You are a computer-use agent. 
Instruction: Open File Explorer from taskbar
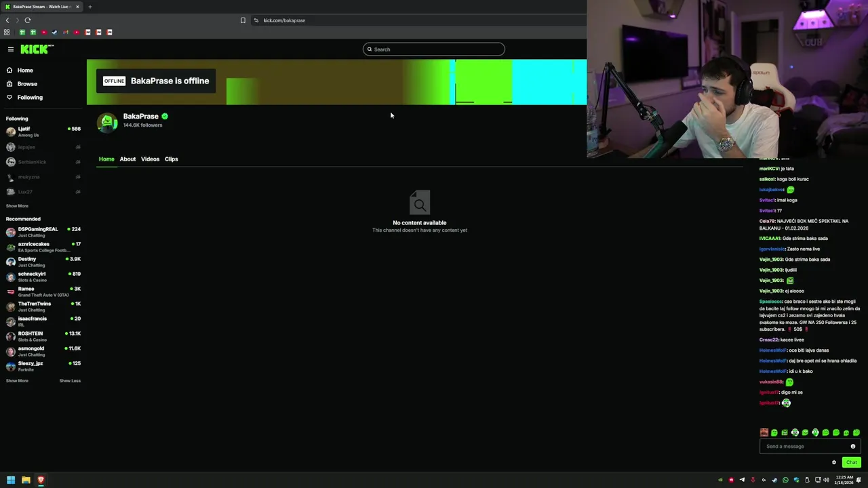[26, 480]
